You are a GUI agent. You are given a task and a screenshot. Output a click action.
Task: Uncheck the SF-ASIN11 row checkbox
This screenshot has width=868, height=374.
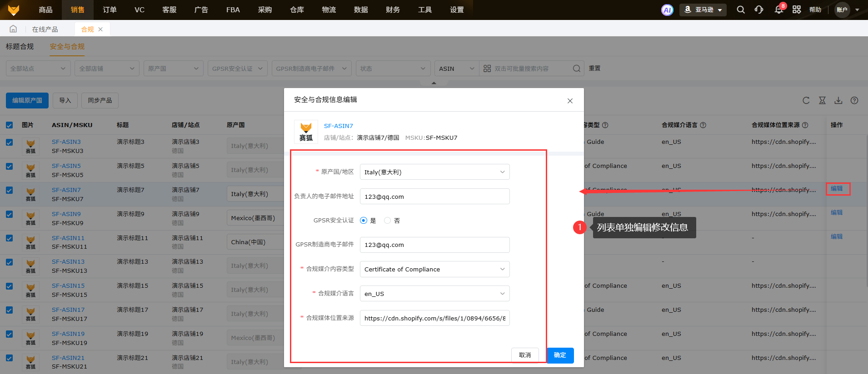click(9, 238)
